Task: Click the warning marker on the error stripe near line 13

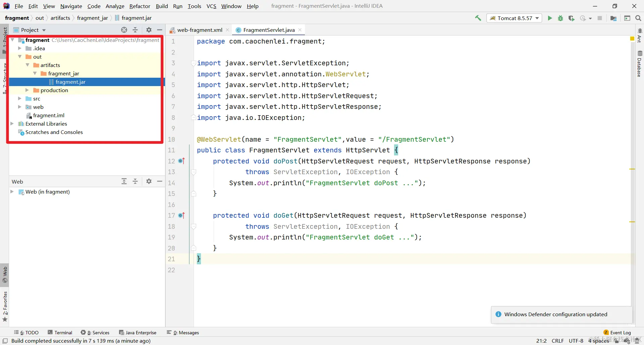Action: point(632,169)
